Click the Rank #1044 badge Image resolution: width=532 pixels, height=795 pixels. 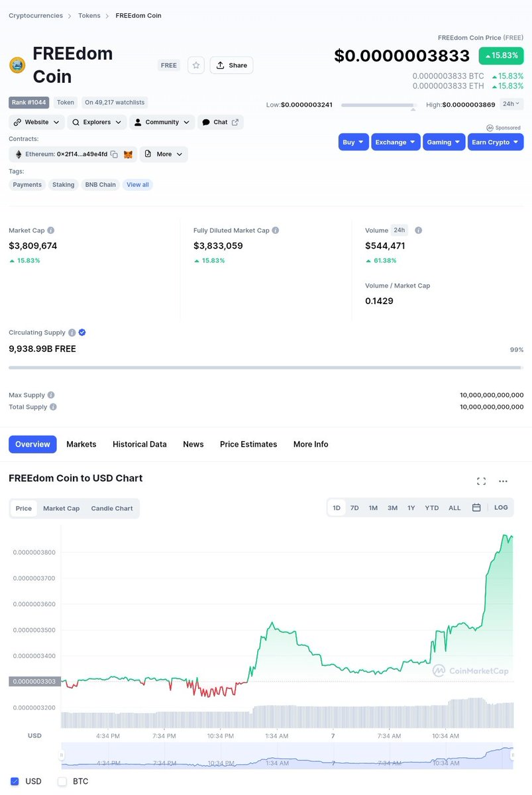tap(28, 103)
